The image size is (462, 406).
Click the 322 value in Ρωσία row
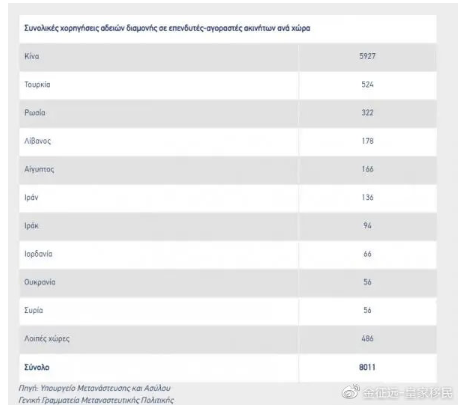click(x=367, y=113)
